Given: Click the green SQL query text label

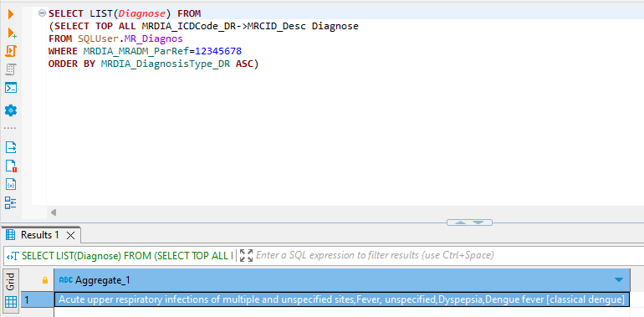Looking at the screenshot, I should click(127, 255).
